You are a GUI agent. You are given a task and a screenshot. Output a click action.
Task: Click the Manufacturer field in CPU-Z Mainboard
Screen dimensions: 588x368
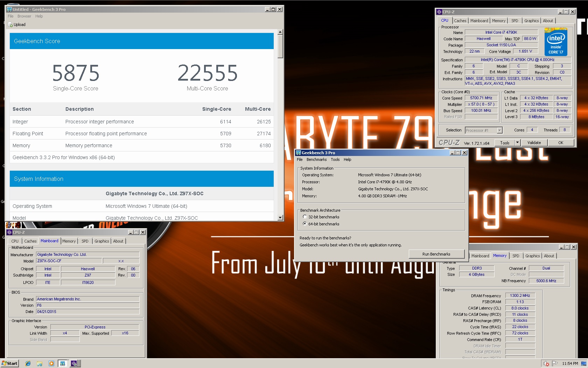pyautogui.click(x=88, y=254)
